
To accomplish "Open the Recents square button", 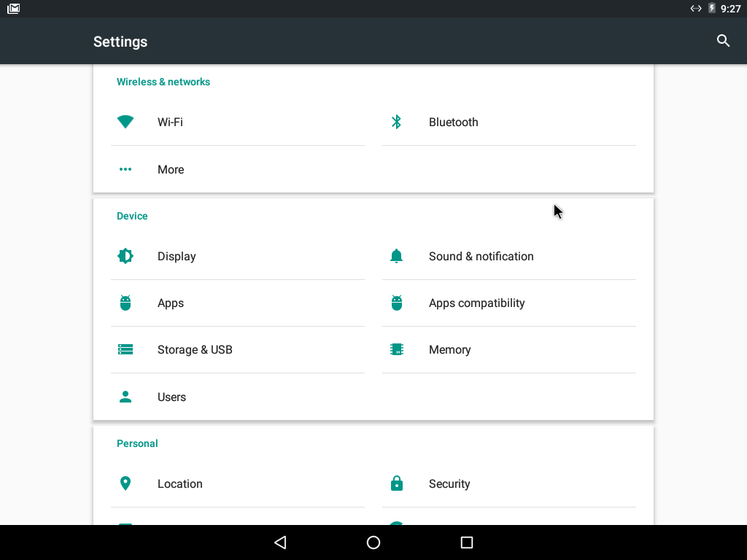I will [x=466, y=542].
